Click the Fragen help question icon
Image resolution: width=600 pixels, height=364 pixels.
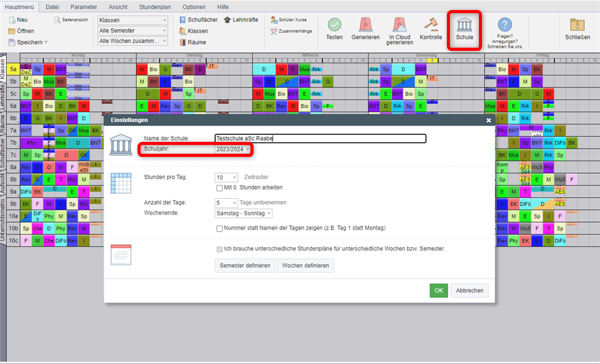coord(505,26)
